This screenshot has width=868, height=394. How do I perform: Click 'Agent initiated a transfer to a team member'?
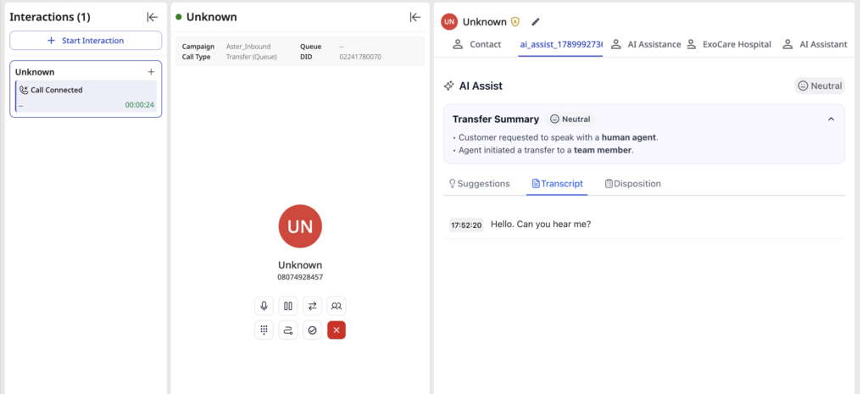coord(546,150)
